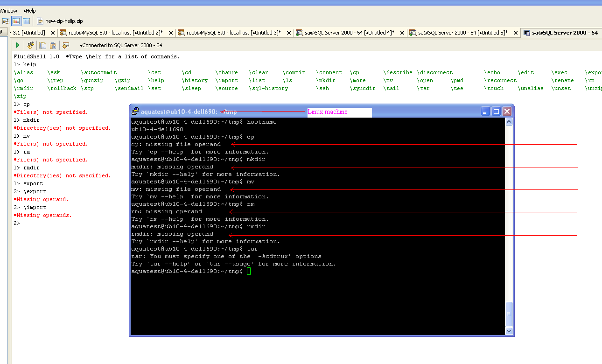Click the new-zip-hellp.zip file icon
602x364 pixels.
(x=40, y=21)
